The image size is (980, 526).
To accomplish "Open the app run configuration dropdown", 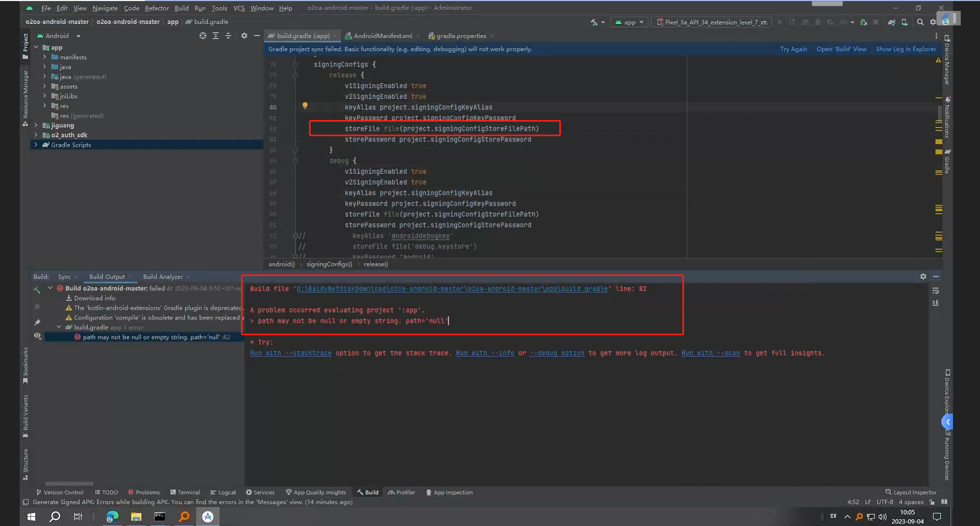I will [x=630, y=22].
